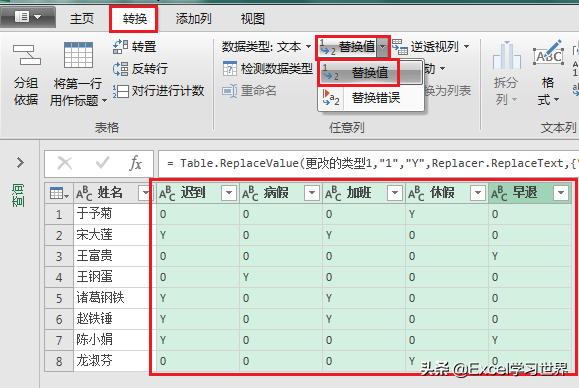This screenshot has height=388, width=579.
Task: Click the 早退 column type icon
Action: (x=499, y=193)
